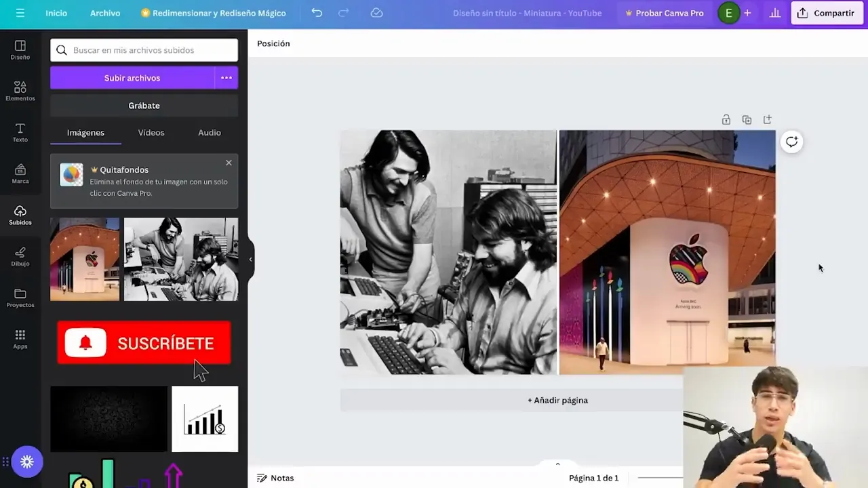The width and height of the screenshot is (868, 488).
Task: Open the Diseño sidebar panel
Action: tap(20, 49)
